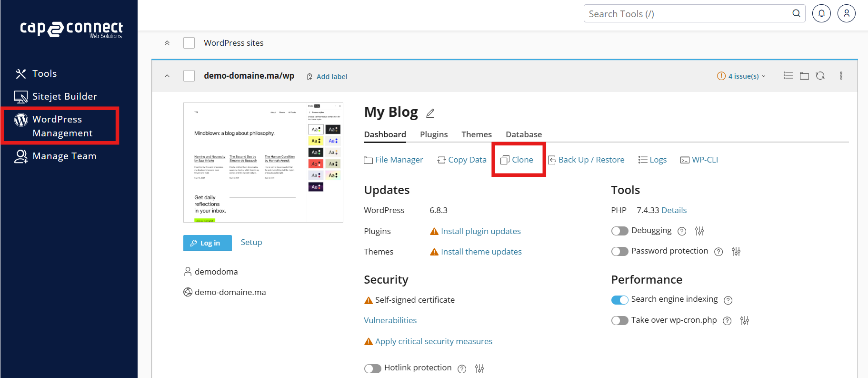Click the Add label tag icon
Screen dimensions: 868x378
pos(309,76)
